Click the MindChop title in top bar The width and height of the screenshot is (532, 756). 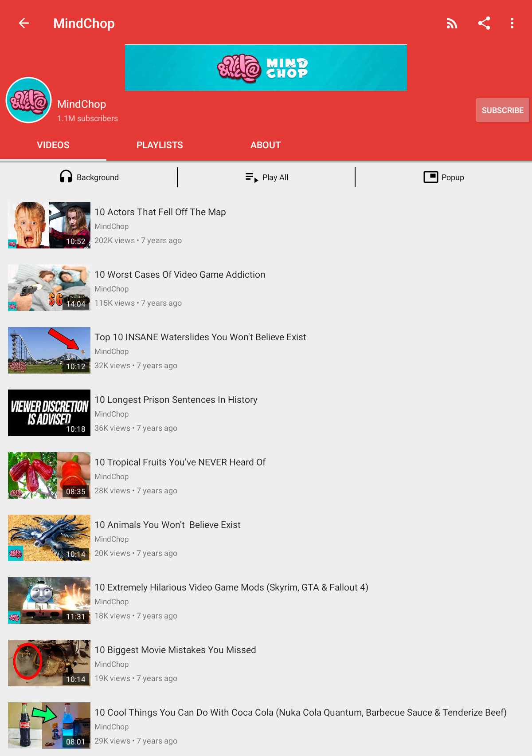point(84,23)
